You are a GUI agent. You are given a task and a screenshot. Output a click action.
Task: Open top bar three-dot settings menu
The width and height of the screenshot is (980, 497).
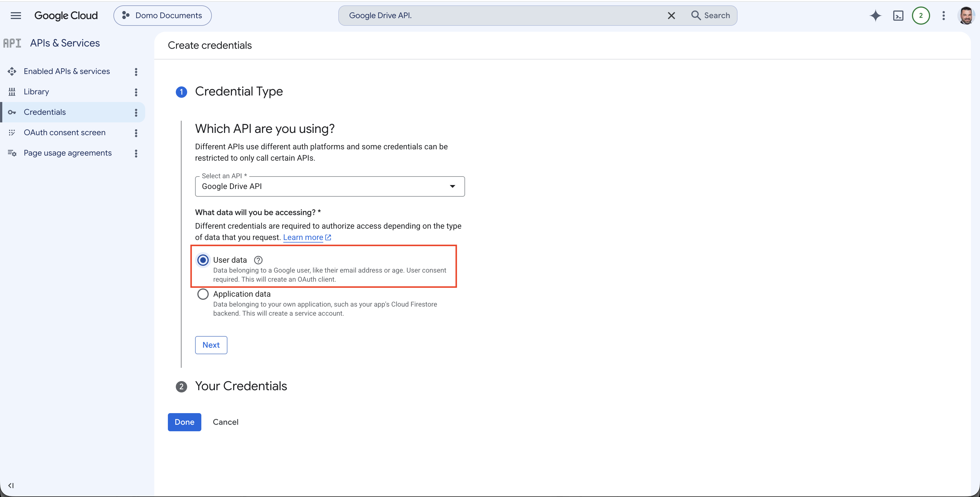pos(943,16)
